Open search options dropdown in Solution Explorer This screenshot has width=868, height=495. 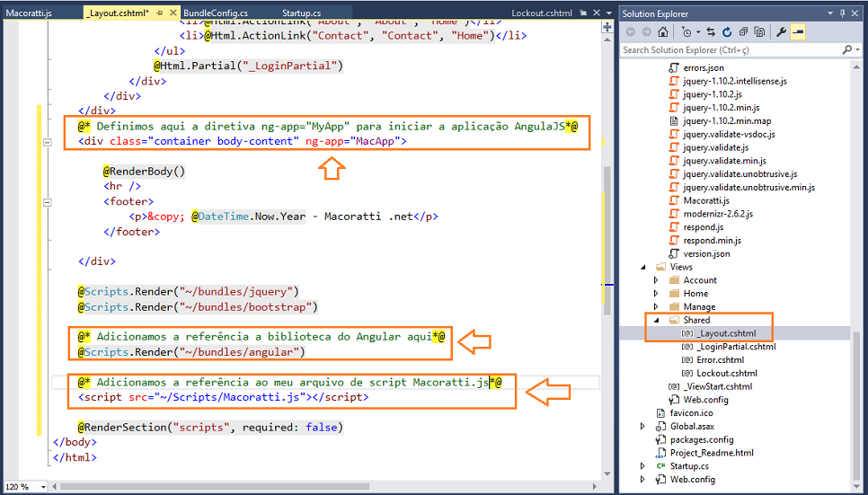(857, 49)
